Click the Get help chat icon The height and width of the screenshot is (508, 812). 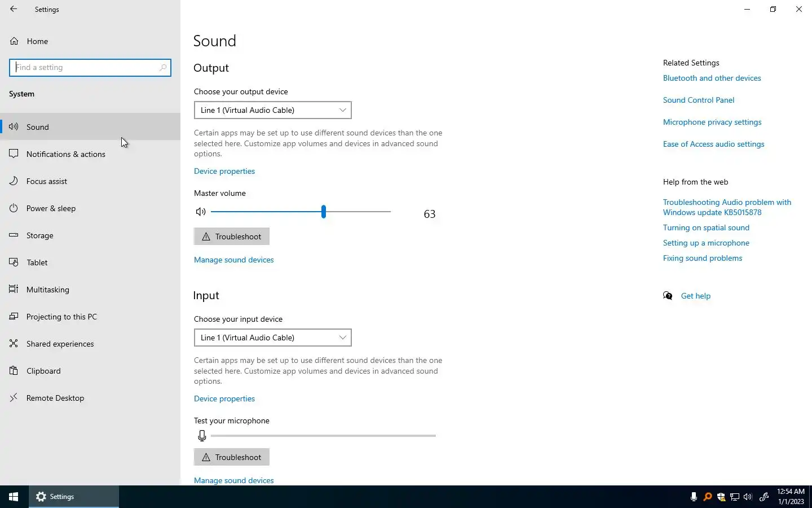point(668,296)
